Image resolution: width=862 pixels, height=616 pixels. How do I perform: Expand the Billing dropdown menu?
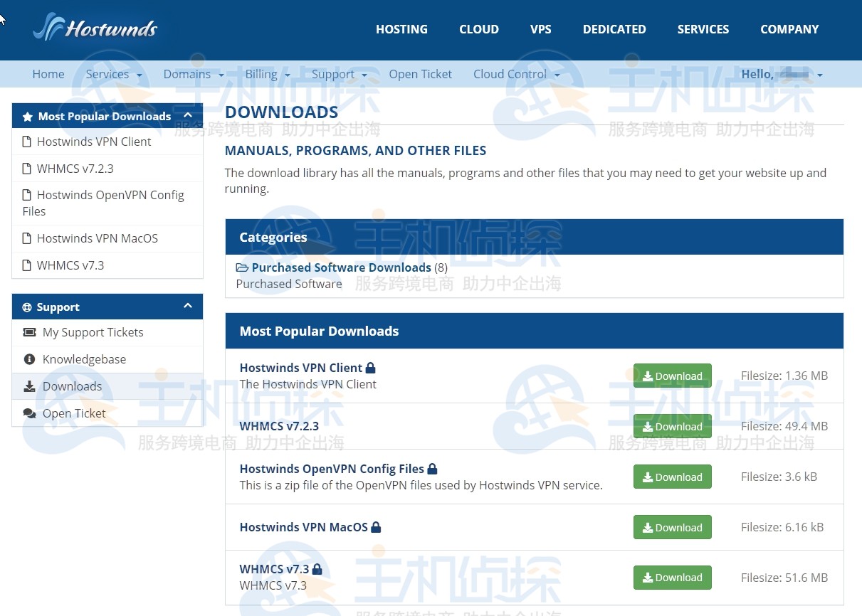tap(267, 74)
